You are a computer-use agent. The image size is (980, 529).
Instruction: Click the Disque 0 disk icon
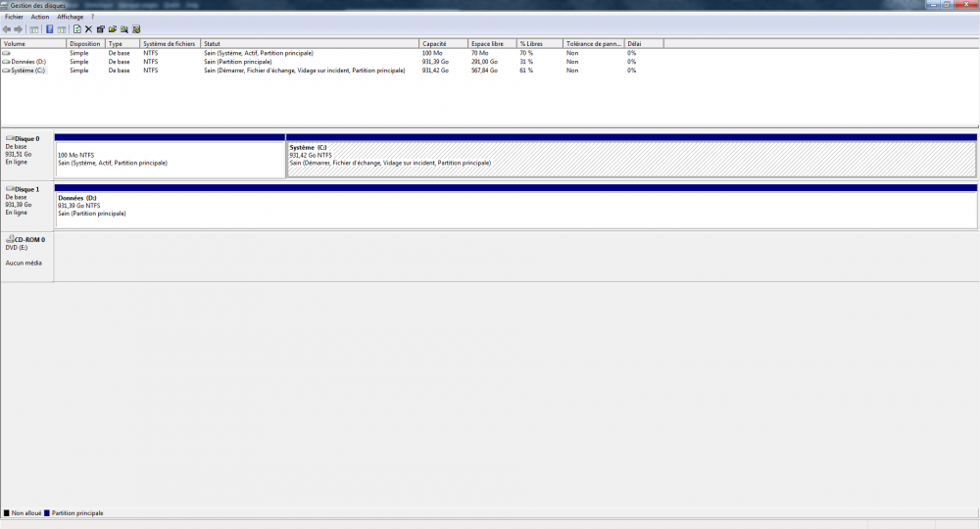pyautogui.click(x=10, y=138)
